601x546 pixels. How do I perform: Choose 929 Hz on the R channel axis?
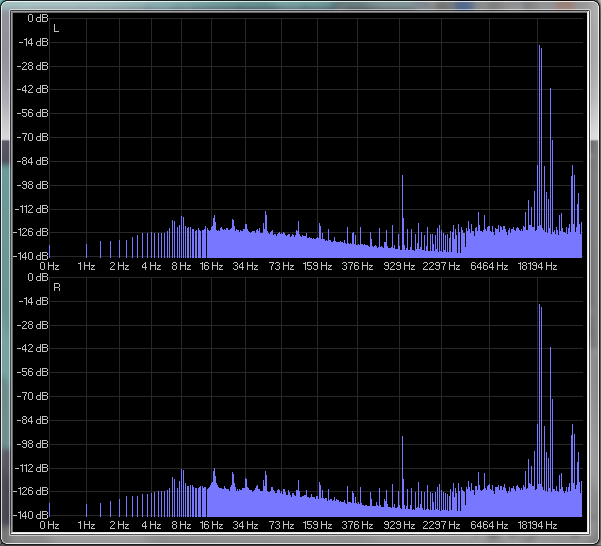[x=399, y=525]
